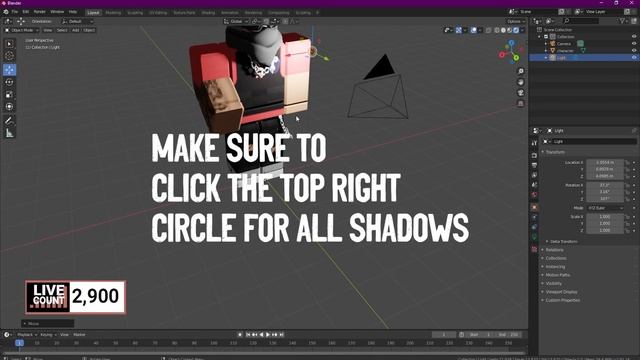Open Global transform orientation dropdown
Screen dimensions: 640x360
pos(236,21)
